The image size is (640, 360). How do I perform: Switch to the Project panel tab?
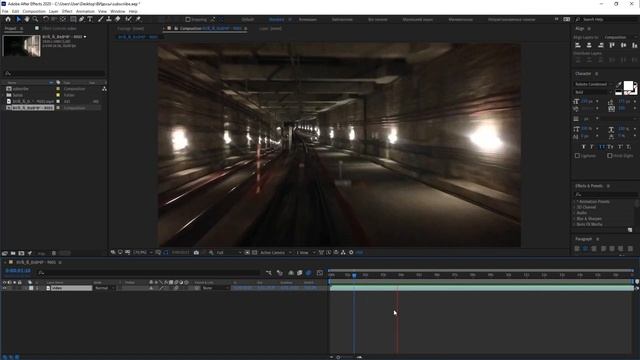click(11, 29)
